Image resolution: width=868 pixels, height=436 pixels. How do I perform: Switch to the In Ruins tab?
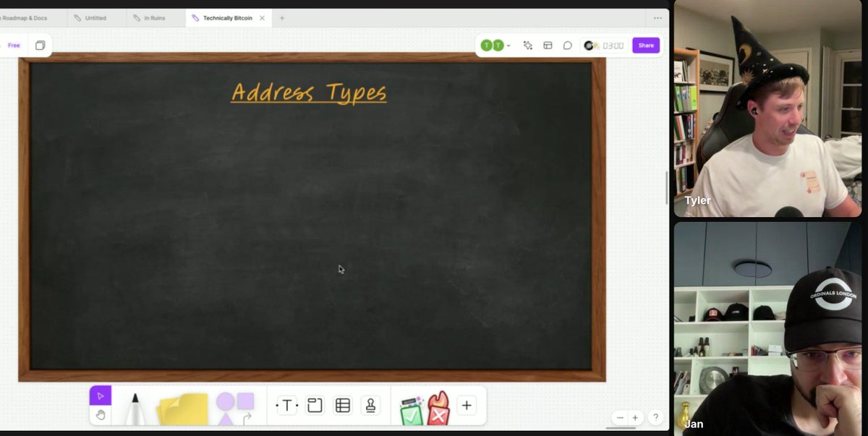click(x=155, y=18)
